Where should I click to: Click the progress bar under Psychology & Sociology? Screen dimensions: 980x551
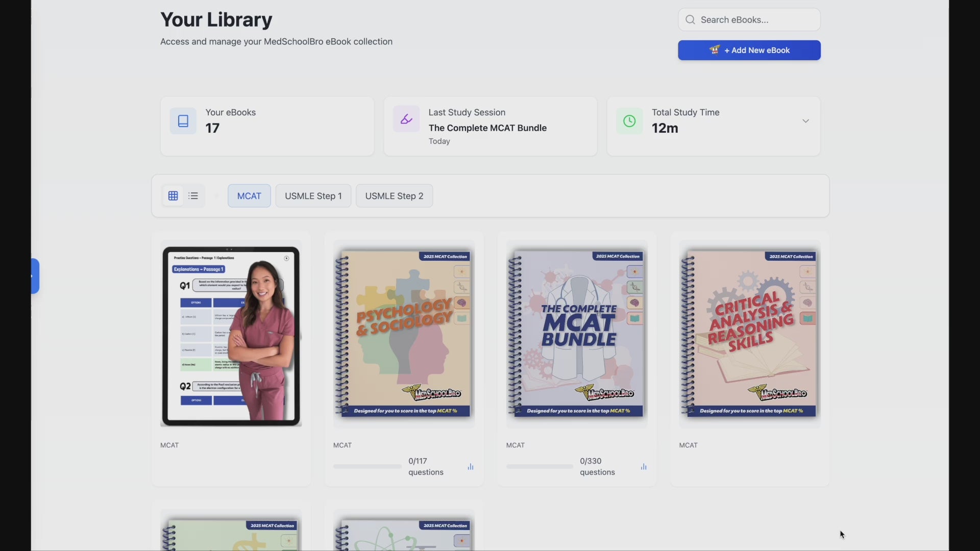367,466
